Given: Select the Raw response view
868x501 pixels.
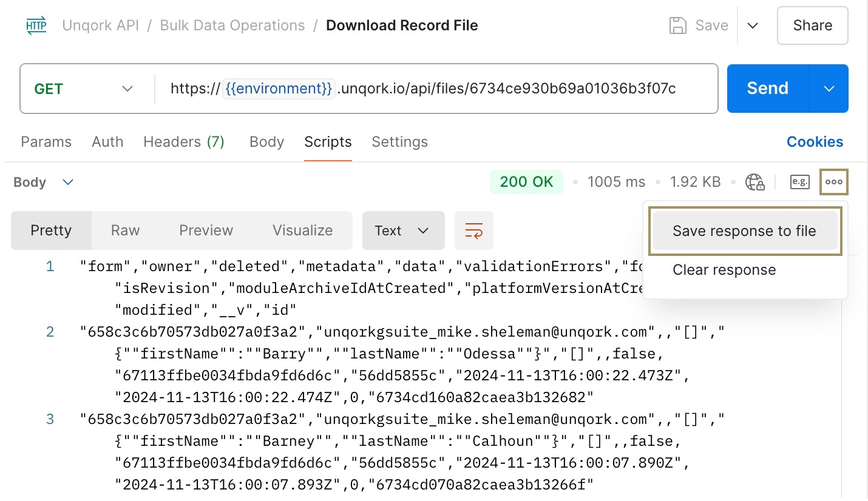Looking at the screenshot, I should click(x=126, y=230).
